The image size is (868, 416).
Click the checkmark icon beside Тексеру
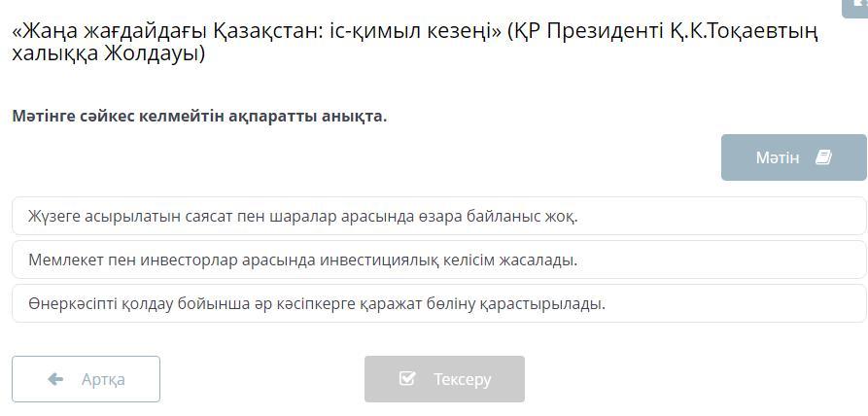(407, 379)
